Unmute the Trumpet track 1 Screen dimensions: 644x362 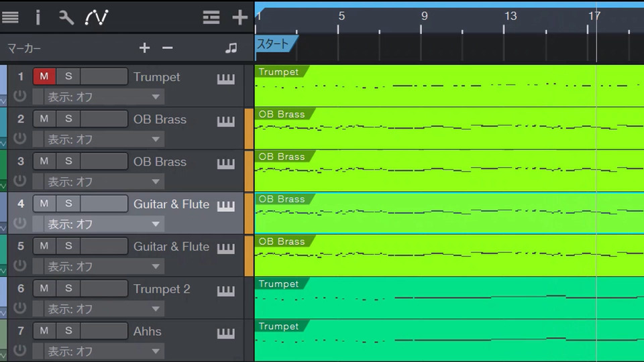point(44,76)
